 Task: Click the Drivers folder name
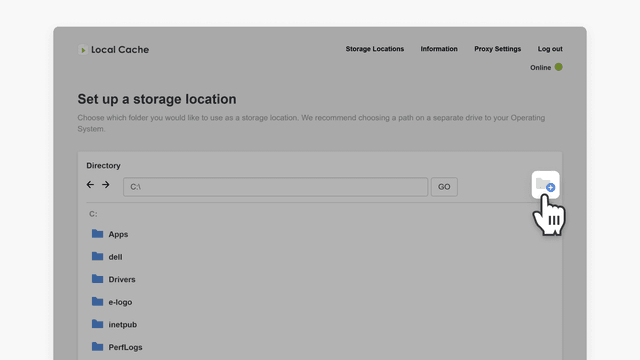point(122,279)
